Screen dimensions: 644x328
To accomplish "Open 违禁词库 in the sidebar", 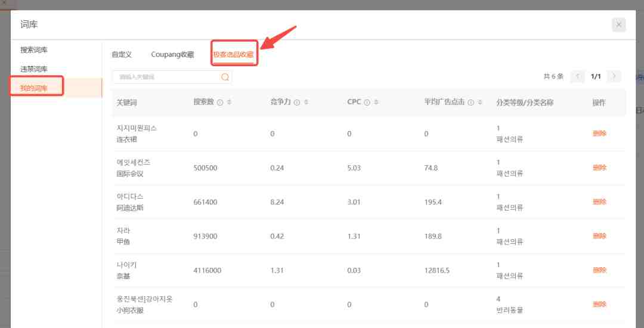I will (x=33, y=69).
